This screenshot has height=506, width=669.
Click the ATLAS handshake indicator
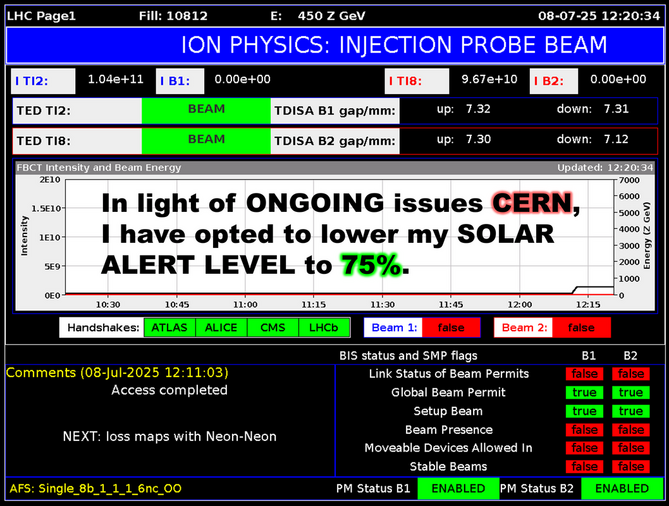169,328
